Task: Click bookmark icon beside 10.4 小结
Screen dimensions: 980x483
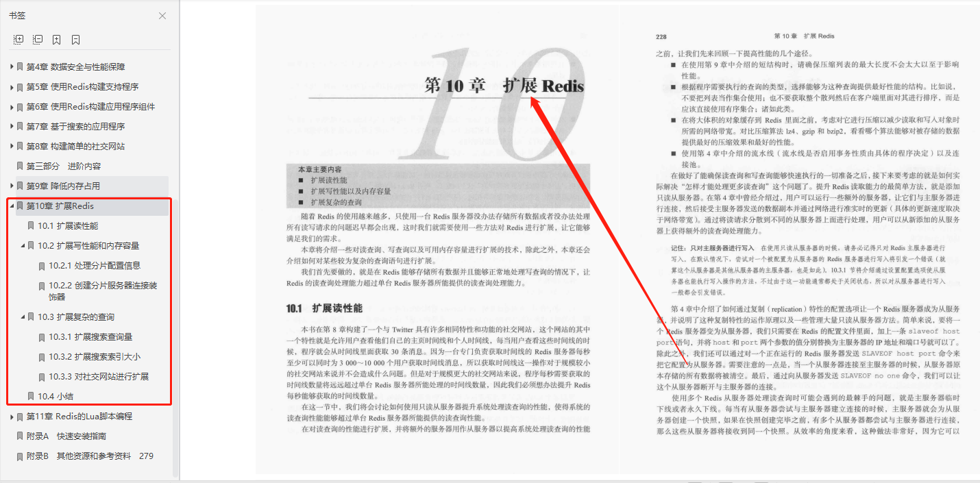Action: click(31, 397)
